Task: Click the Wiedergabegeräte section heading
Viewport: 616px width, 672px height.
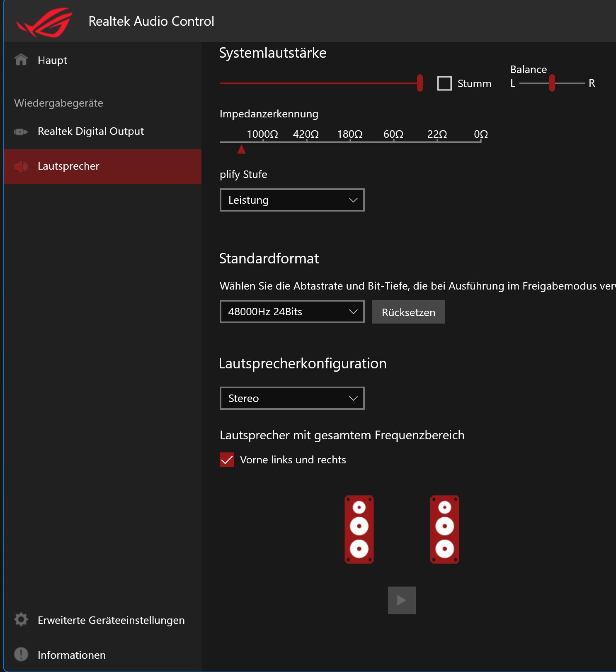Action: coord(58,103)
